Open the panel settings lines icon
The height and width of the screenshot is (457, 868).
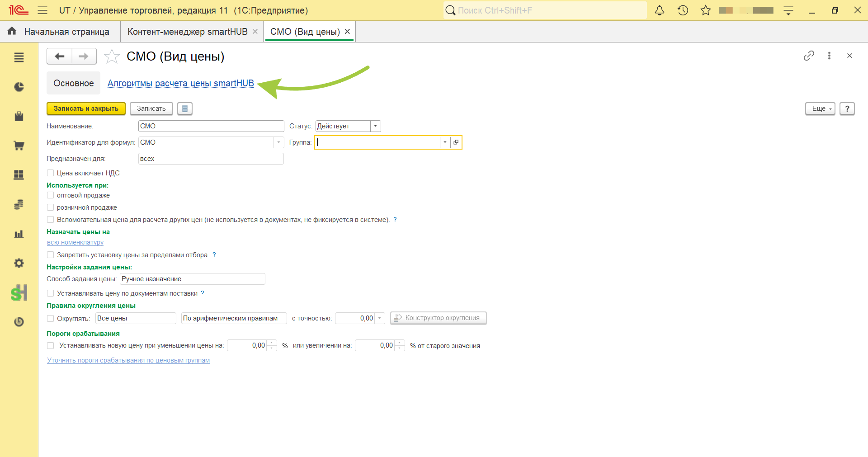[x=788, y=10]
